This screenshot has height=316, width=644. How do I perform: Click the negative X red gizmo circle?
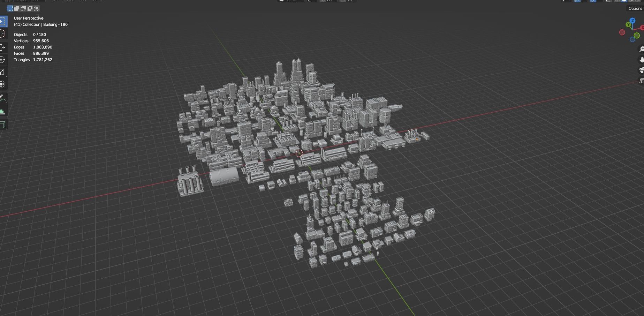622,32
